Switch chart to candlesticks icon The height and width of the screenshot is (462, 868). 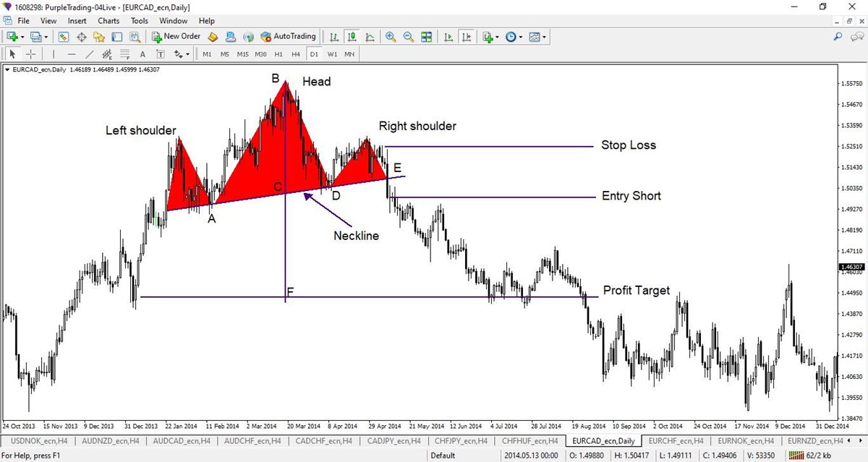[352, 36]
